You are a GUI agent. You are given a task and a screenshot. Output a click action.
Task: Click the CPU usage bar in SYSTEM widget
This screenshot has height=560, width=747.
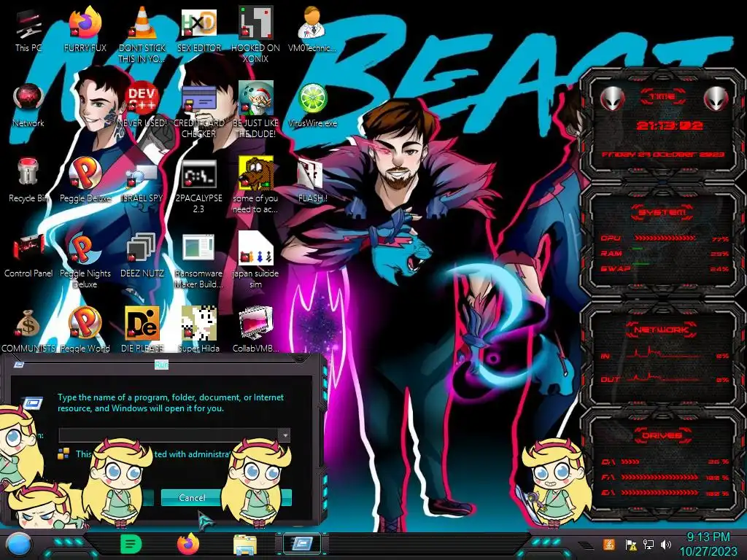pyautogui.click(x=665, y=238)
